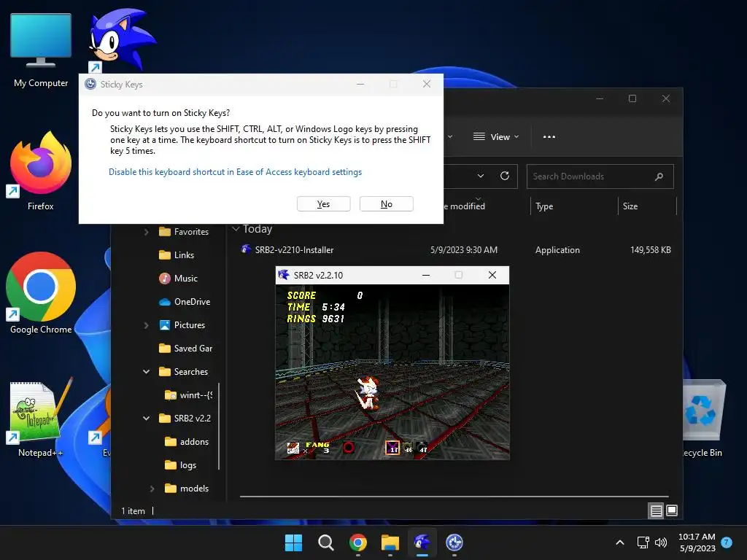The image size is (747, 560).
Task: Switch to details view layout
Action: point(656,511)
